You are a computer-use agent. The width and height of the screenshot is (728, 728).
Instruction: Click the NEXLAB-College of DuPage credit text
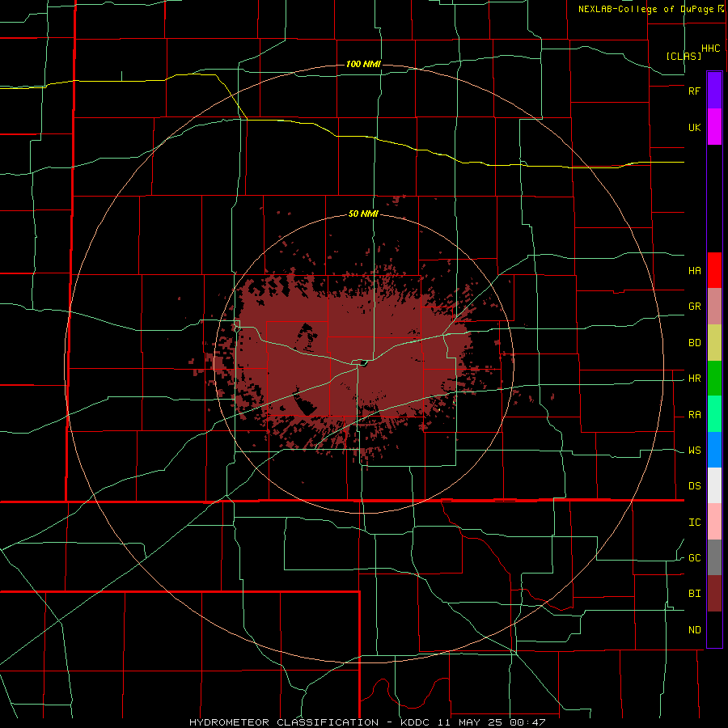click(x=647, y=9)
